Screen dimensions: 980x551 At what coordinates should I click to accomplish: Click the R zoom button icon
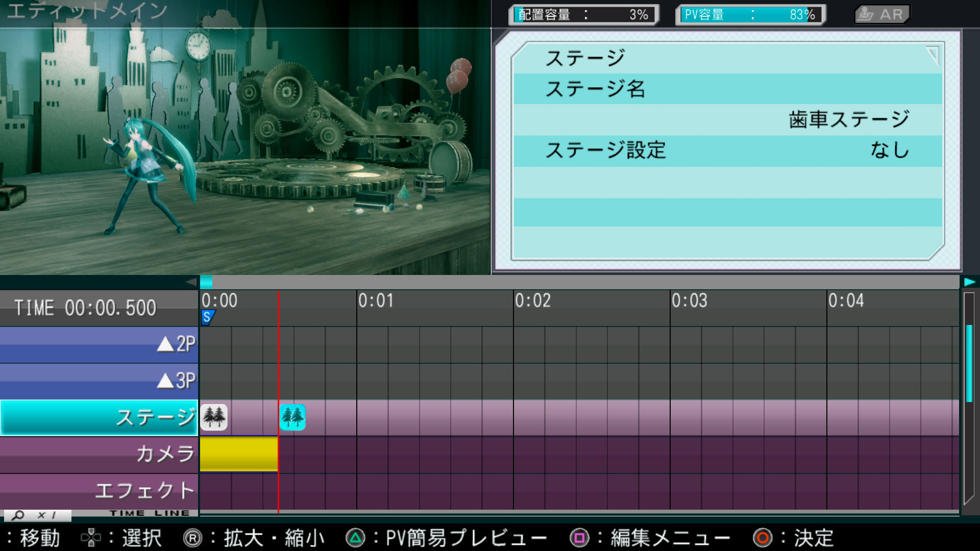[x=192, y=538]
